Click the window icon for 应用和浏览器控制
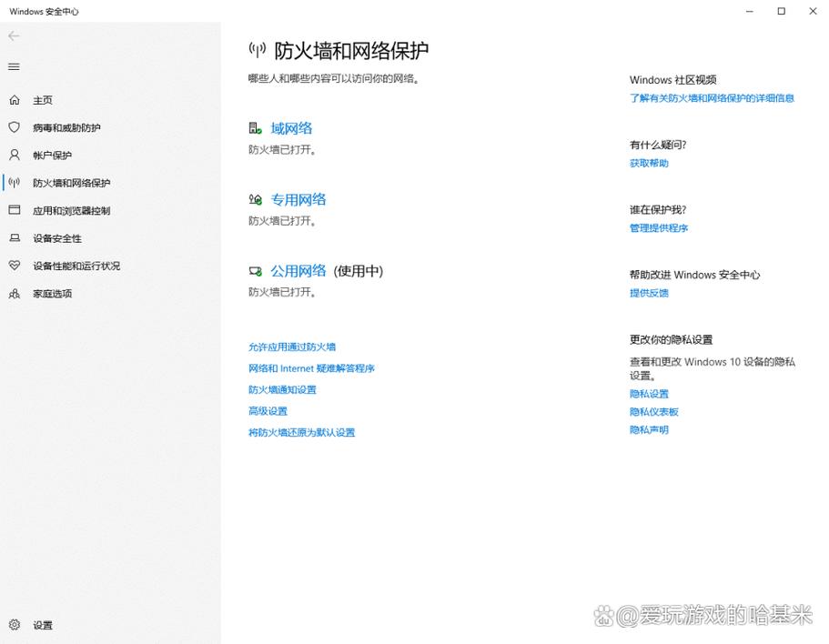This screenshot has width=829, height=644. [15, 210]
